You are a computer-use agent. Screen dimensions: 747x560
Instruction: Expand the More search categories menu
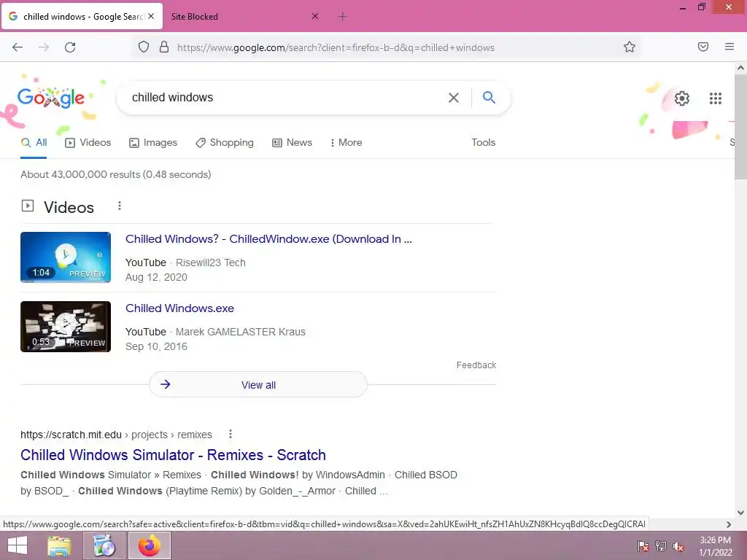coord(347,142)
